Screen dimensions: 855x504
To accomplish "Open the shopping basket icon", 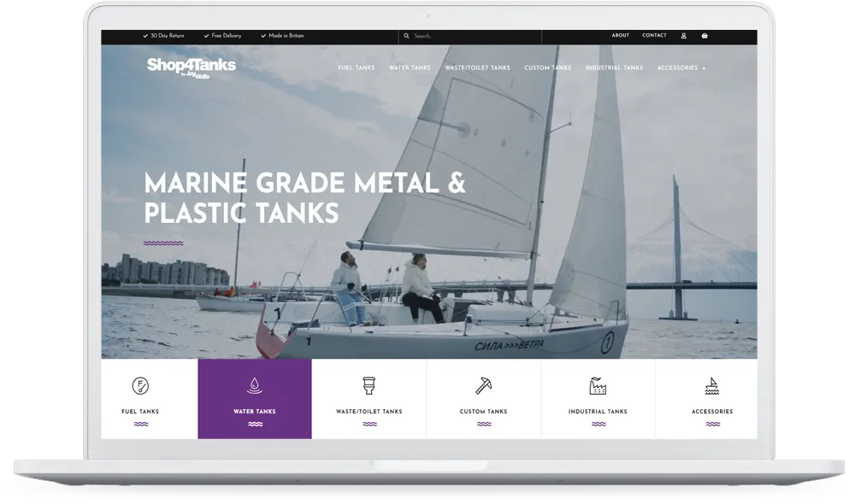I will pos(705,36).
